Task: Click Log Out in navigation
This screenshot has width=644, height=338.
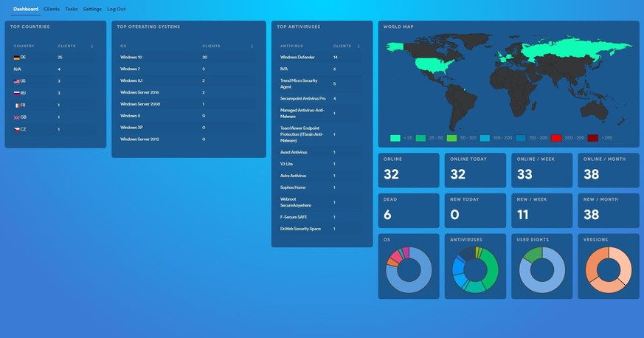Action: (x=117, y=9)
